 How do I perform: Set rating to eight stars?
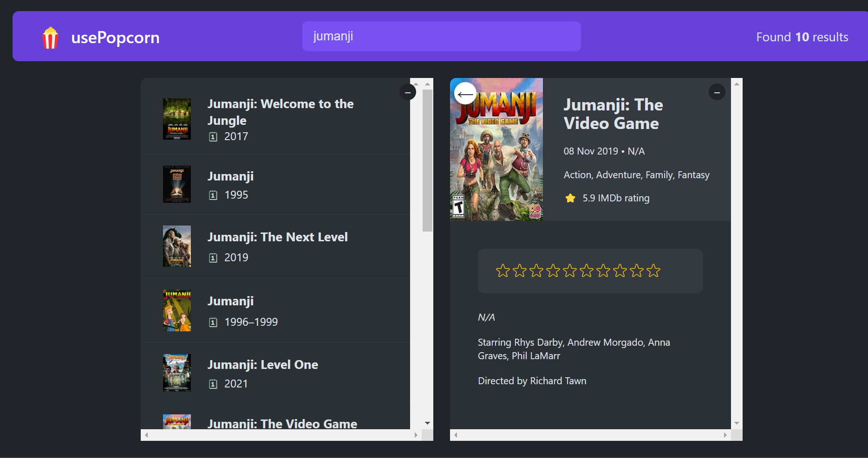coord(620,271)
